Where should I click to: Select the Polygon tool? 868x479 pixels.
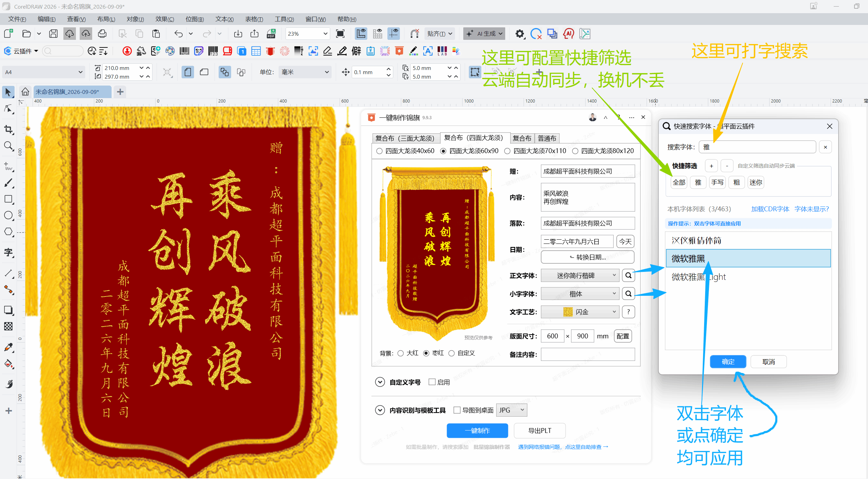coord(8,232)
